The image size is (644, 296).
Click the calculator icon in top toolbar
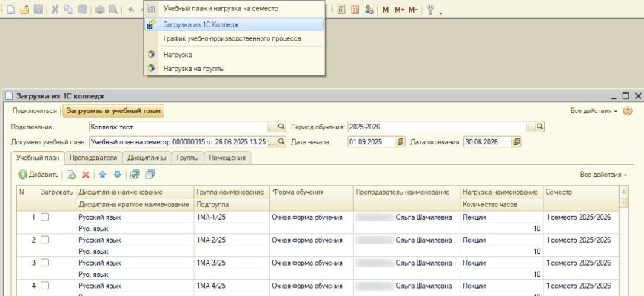[x=341, y=10]
